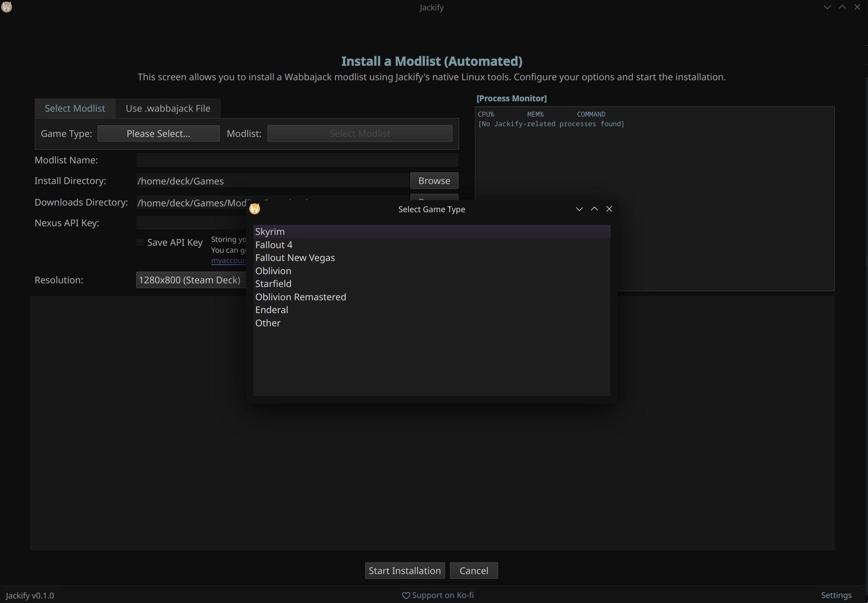Image resolution: width=868 pixels, height=603 pixels.
Task: Close the Select Game Type dialog
Action: (609, 209)
